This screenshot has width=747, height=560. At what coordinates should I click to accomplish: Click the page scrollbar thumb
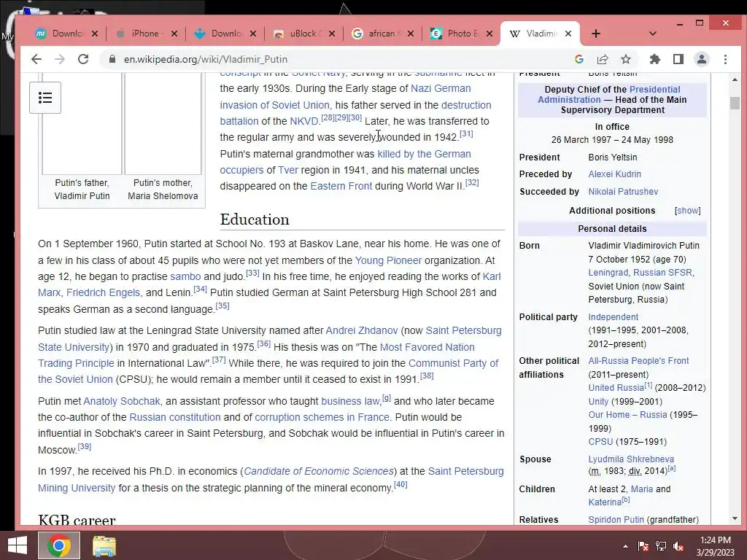(x=735, y=103)
